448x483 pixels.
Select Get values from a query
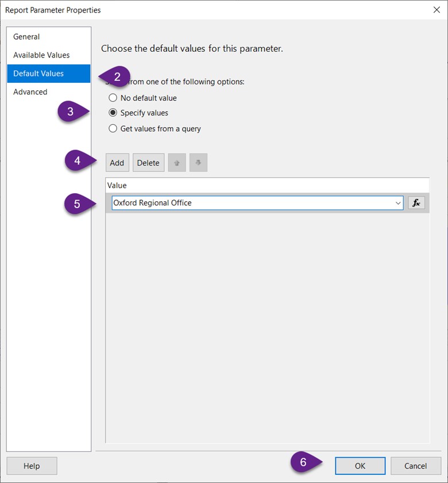click(113, 128)
